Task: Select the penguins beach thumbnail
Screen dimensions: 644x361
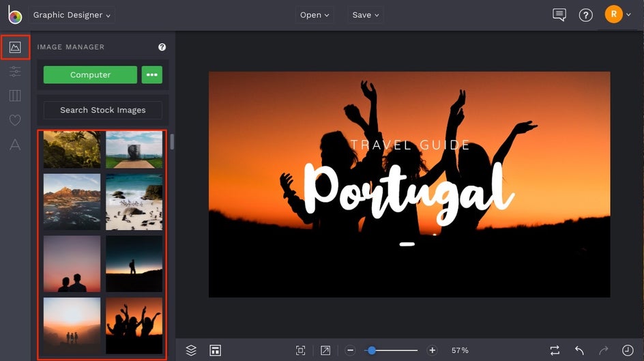Action: point(134,202)
